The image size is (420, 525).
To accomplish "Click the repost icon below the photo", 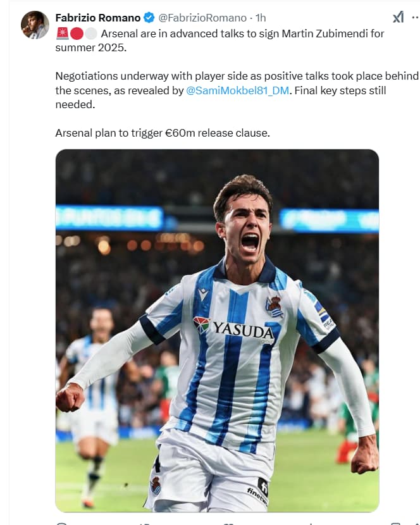I will coord(145,523).
